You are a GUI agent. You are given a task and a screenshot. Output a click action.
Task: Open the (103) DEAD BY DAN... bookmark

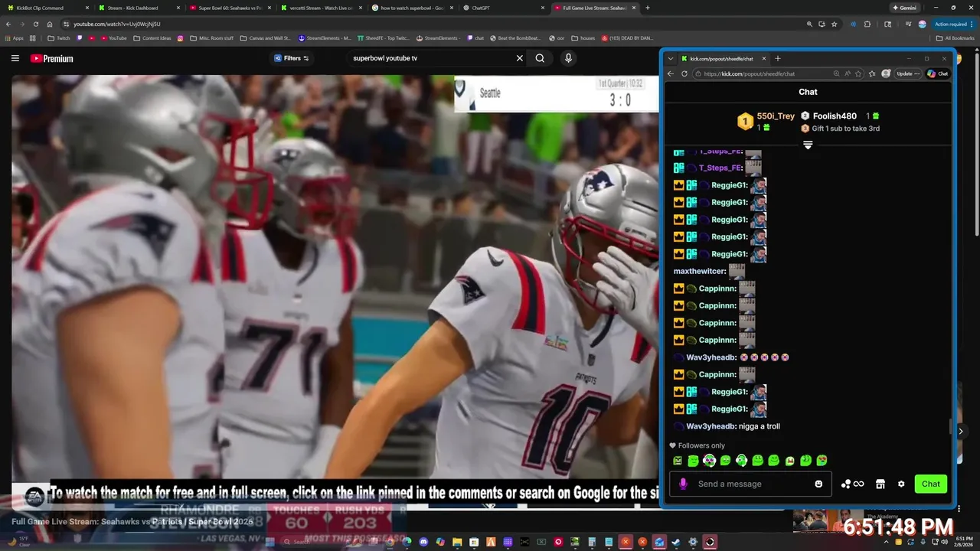(626, 38)
